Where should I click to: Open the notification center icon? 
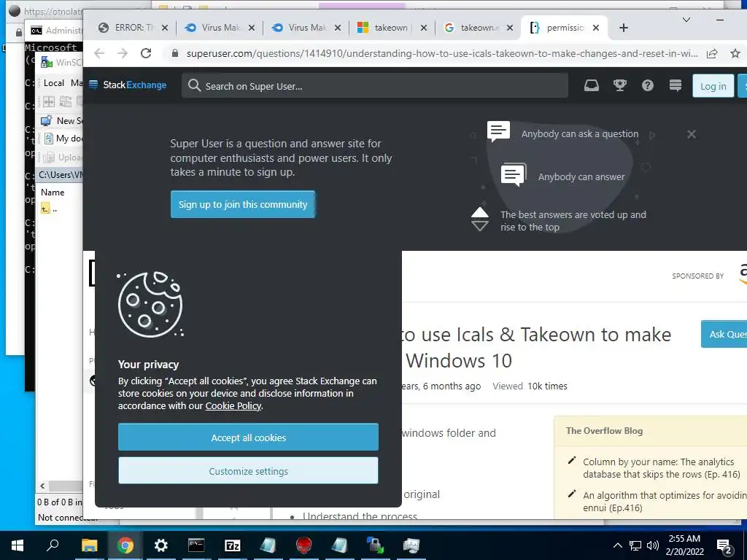pyautogui.click(x=724, y=546)
